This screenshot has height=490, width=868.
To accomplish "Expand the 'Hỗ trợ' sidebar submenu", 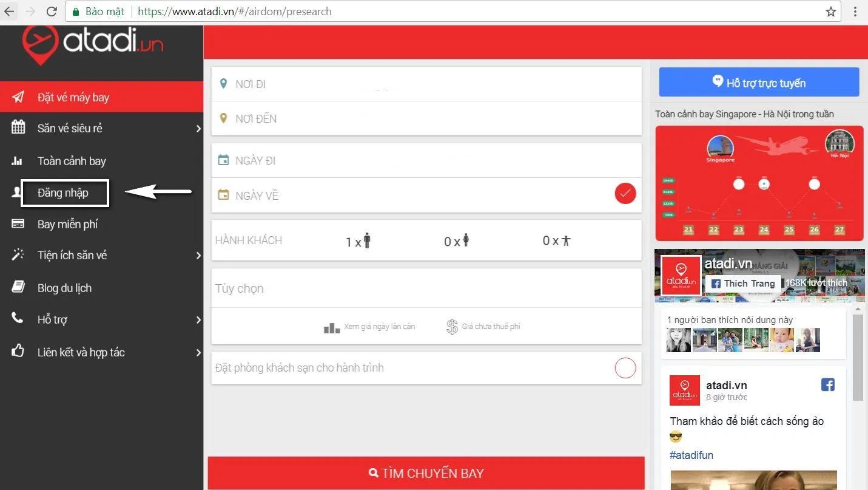I will click(x=198, y=320).
